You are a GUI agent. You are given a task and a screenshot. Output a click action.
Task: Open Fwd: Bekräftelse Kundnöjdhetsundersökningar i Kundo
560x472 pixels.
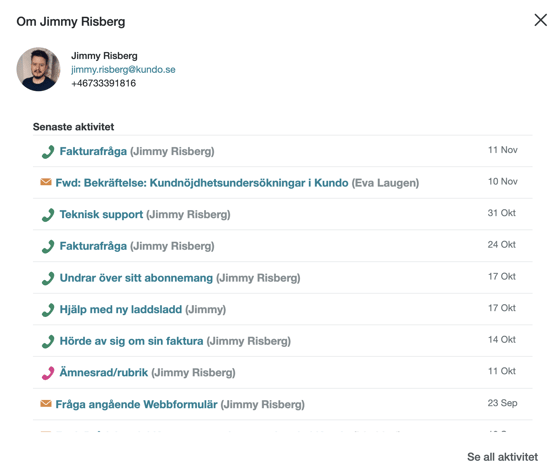(x=202, y=183)
